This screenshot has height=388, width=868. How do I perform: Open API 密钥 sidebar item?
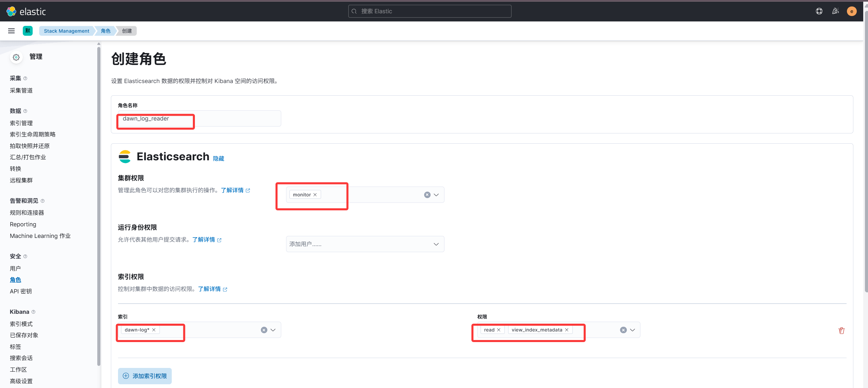tap(21, 291)
